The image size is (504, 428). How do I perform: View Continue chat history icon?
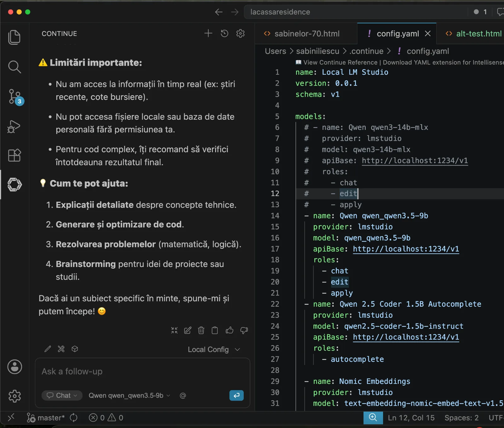(x=224, y=33)
